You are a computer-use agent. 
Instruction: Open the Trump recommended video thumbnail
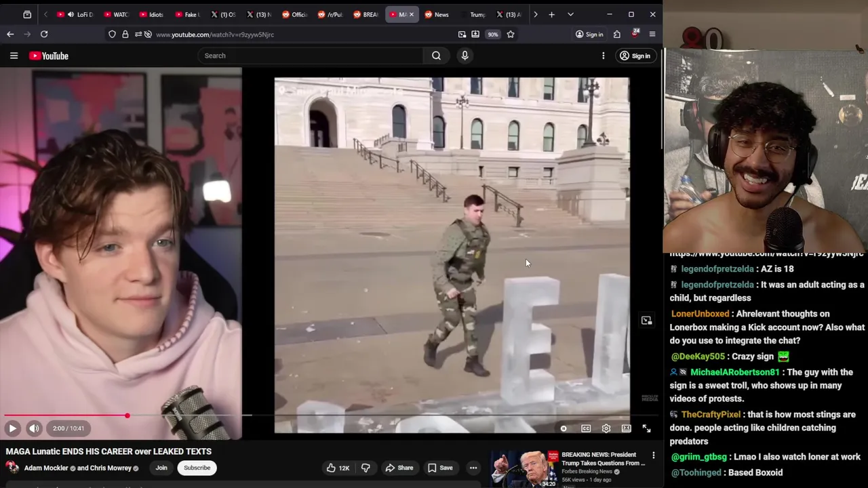525,469
